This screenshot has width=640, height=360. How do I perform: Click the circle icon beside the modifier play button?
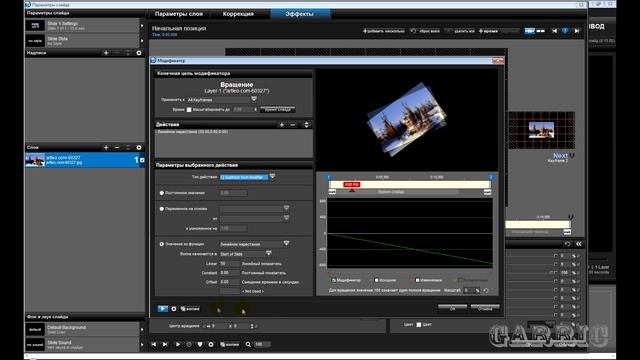click(x=174, y=309)
